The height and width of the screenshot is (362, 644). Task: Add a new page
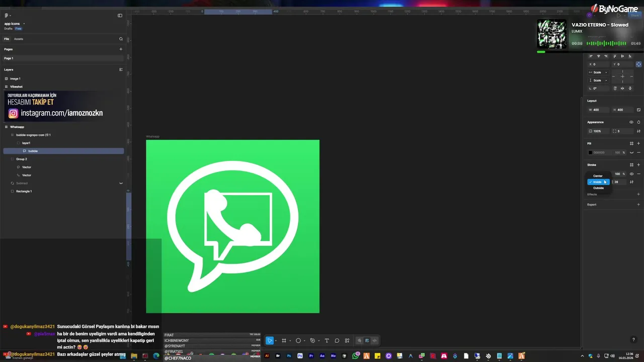pos(121,49)
